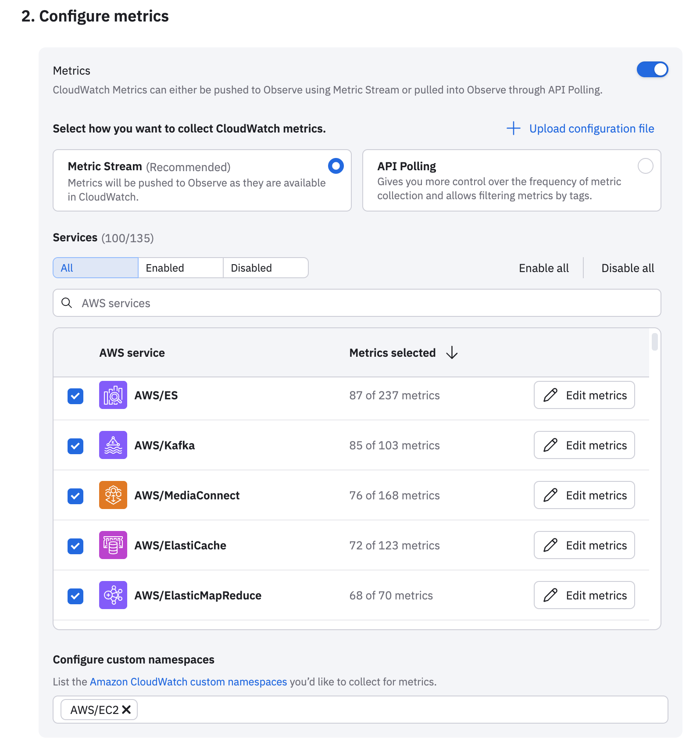The height and width of the screenshot is (746, 700).
Task: Edit metrics for AWS/ES
Action: (x=584, y=395)
